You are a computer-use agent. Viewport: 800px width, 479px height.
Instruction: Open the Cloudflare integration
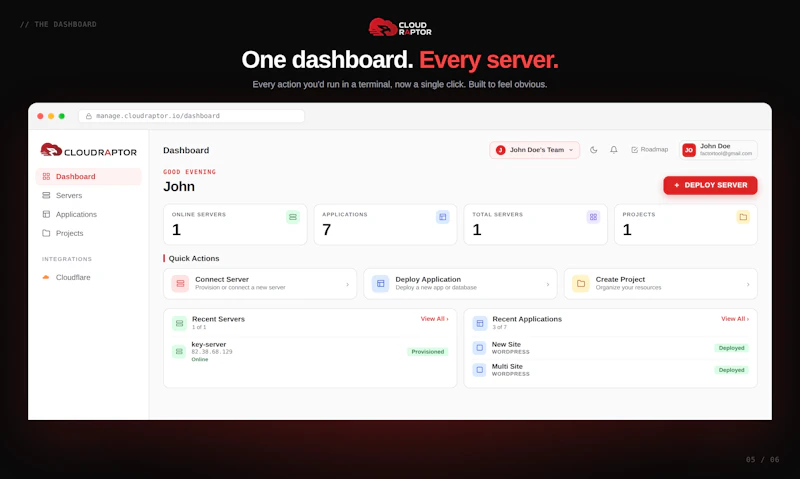88,278
